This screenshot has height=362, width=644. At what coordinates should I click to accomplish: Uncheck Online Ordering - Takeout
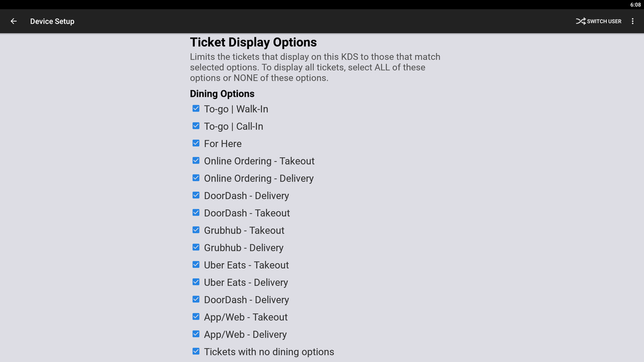(196, 161)
